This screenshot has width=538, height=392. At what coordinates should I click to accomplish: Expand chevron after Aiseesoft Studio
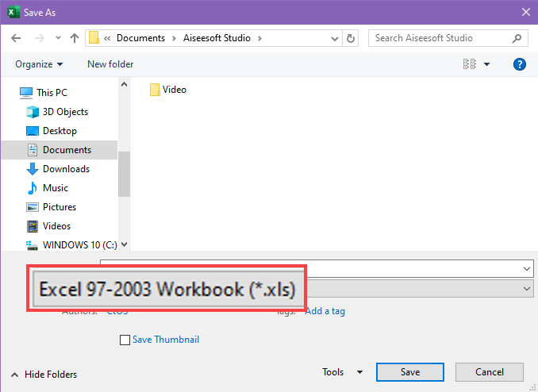[x=259, y=38]
